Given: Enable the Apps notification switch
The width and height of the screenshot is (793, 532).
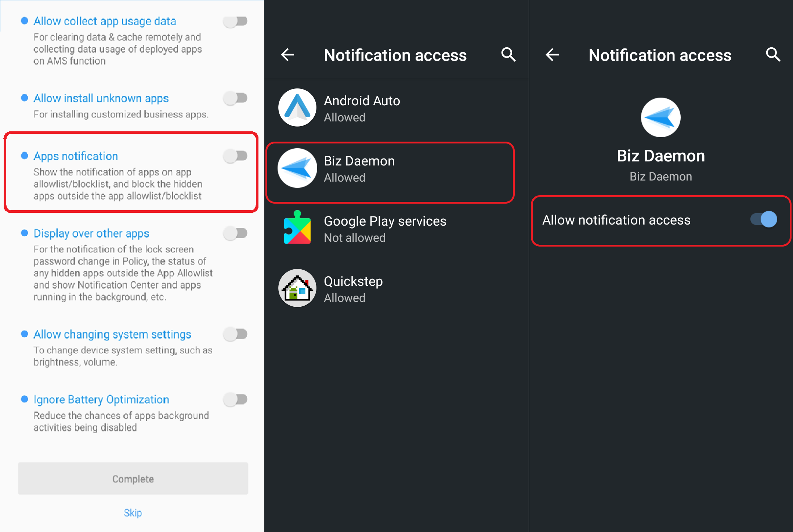Looking at the screenshot, I should 235,156.
